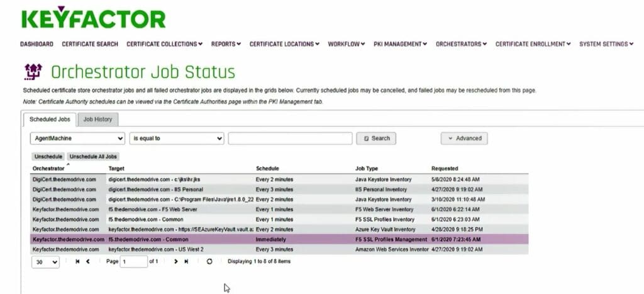644x294 pixels.
Task: Select the US West 2 Amazon row
Action: (x=279, y=249)
